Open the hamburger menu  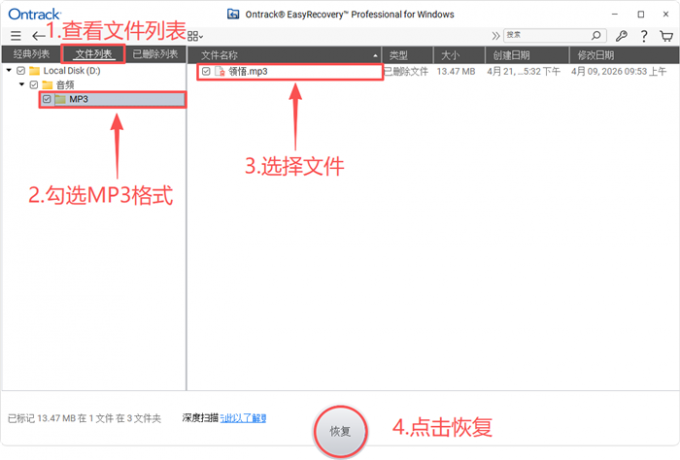16,36
